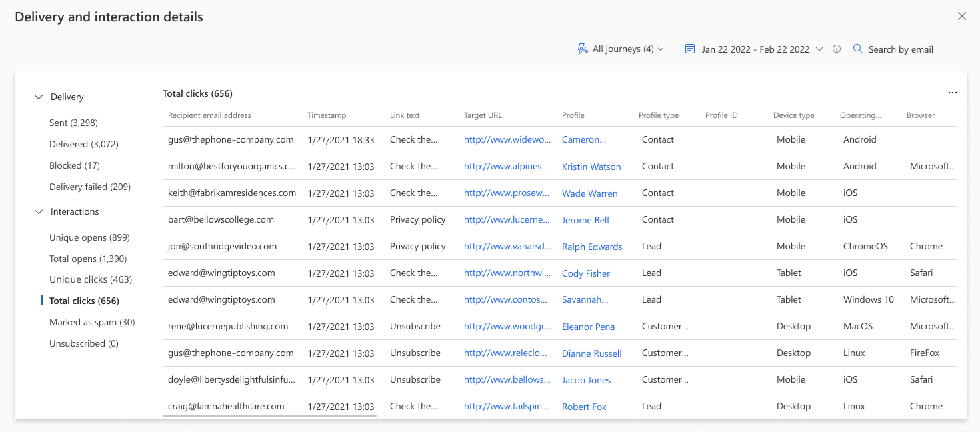Show the Delivery failed (209) list
980x432 pixels.
point(90,187)
